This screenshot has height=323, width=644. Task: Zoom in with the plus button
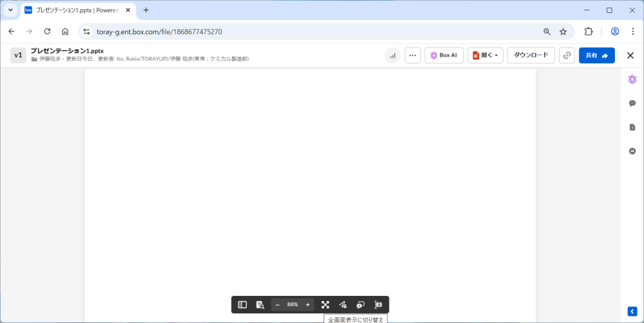pyautogui.click(x=307, y=304)
